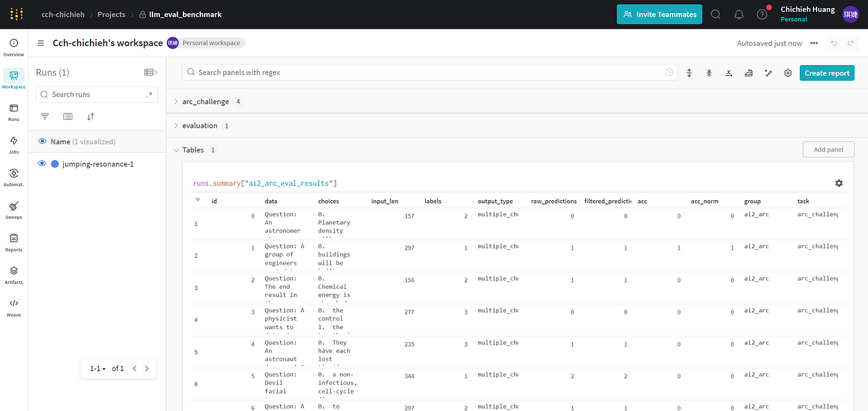Open the Artifacts sidebar icon
868x411 pixels.
(x=14, y=275)
